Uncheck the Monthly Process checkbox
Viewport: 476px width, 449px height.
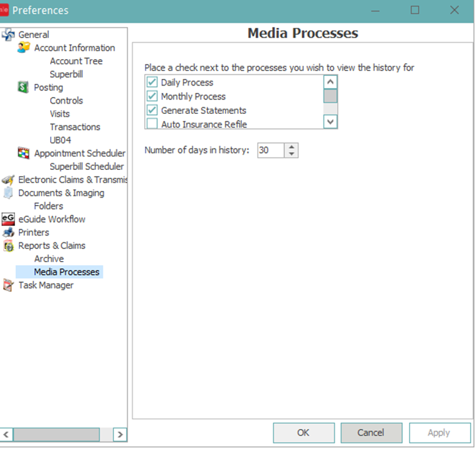coord(152,96)
